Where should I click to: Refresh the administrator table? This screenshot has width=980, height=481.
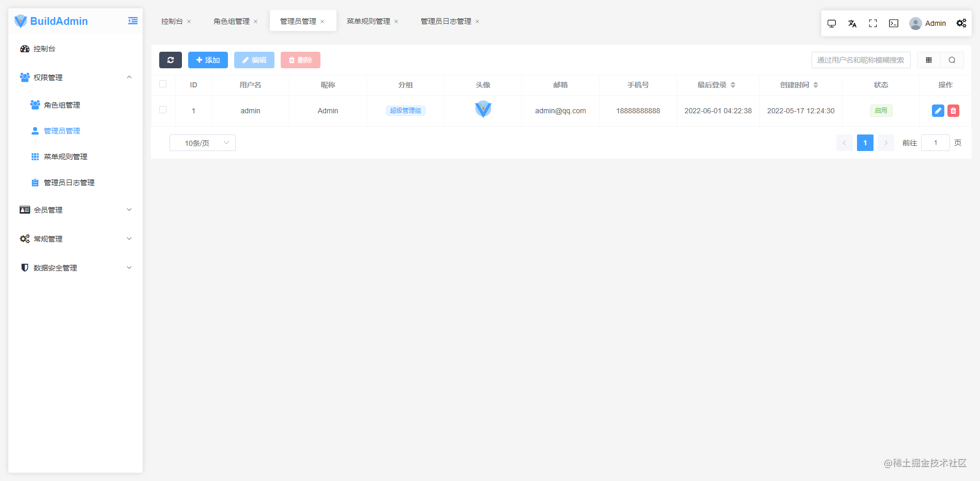click(171, 60)
